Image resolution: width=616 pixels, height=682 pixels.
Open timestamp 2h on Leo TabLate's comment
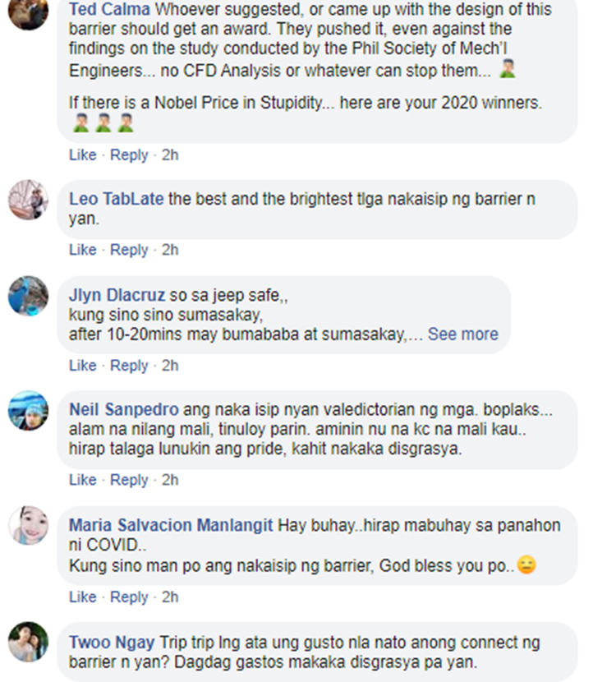coord(170,250)
